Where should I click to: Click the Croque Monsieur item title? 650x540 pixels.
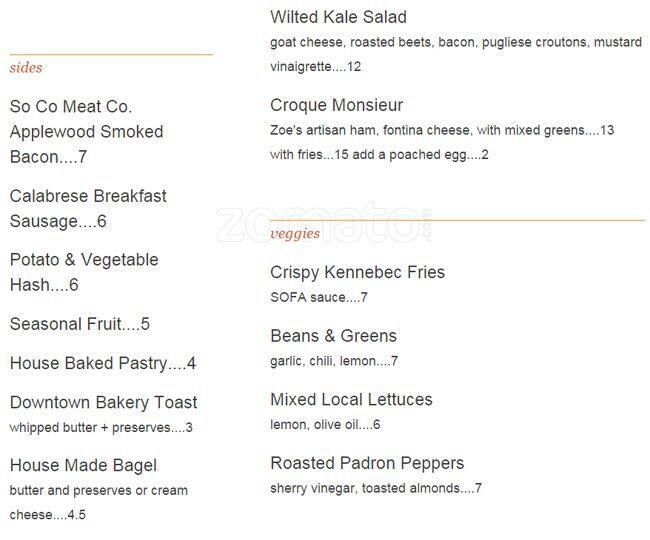pos(336,105)
